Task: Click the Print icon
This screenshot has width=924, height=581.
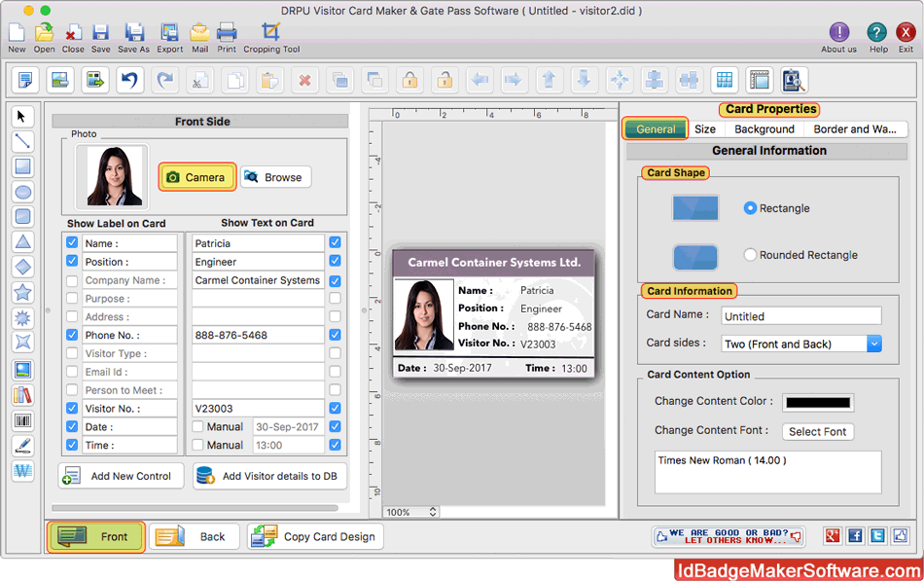Action: click(227, 33)
